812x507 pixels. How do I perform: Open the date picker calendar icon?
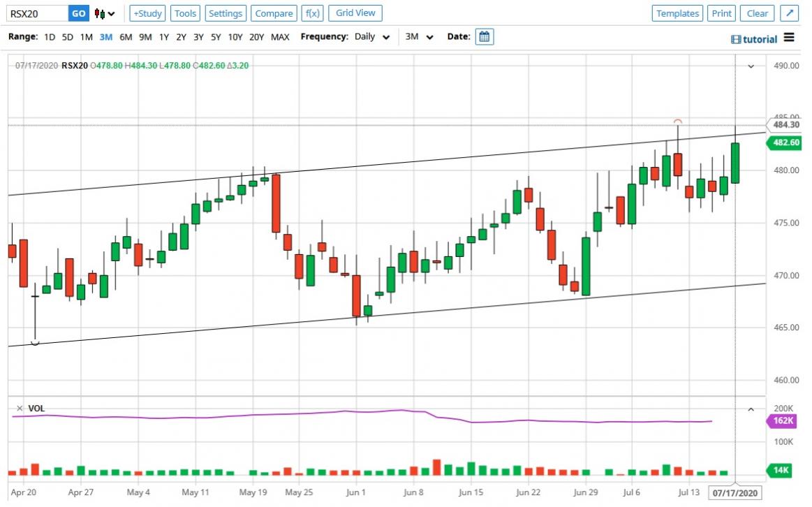tap(485, 36)
